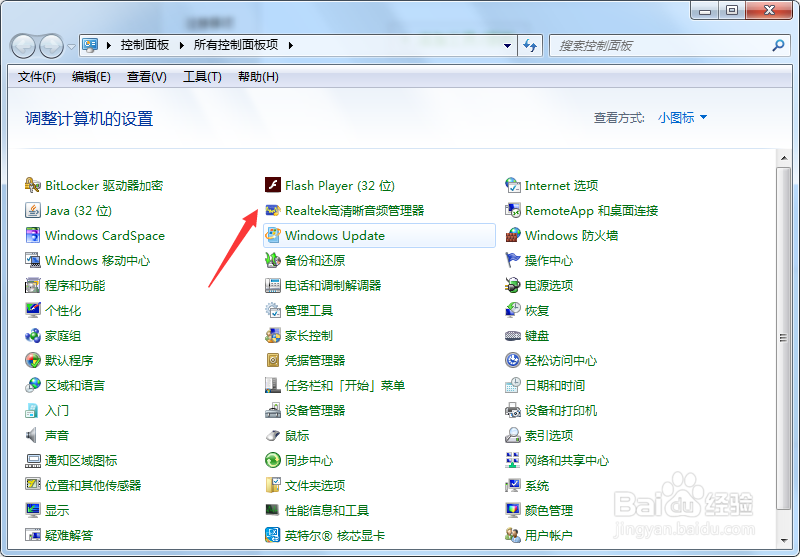The image size is (800, 557).
Task: Open the 颜色管理 link
Action: point(549,511)
